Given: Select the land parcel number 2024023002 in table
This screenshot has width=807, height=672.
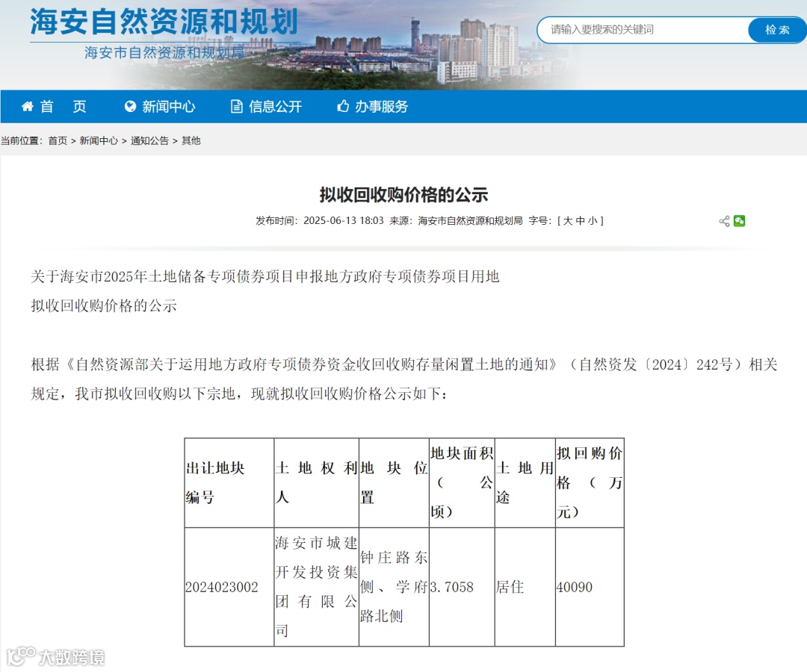Looking at the screenshot, I should pos(221,588).
